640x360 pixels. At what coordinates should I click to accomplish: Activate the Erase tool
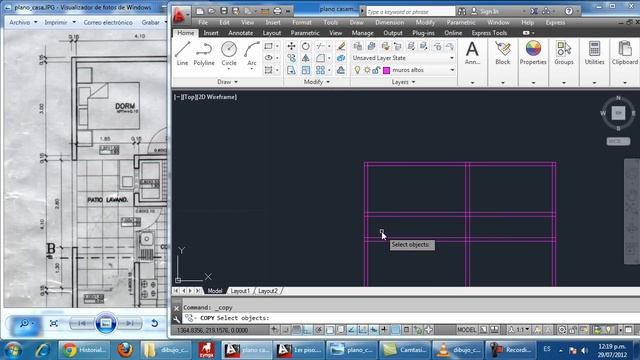pos(341,46)
